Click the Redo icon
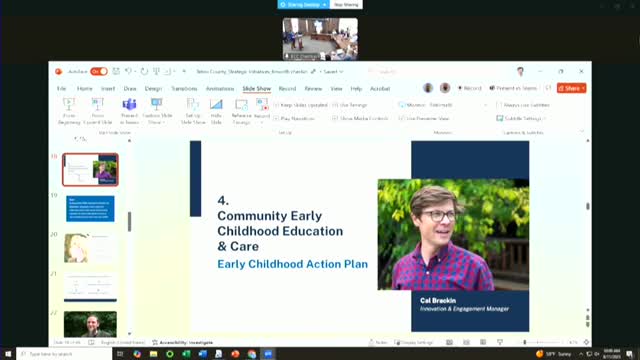Screen dimensions: 640x360 click(144, 71)
